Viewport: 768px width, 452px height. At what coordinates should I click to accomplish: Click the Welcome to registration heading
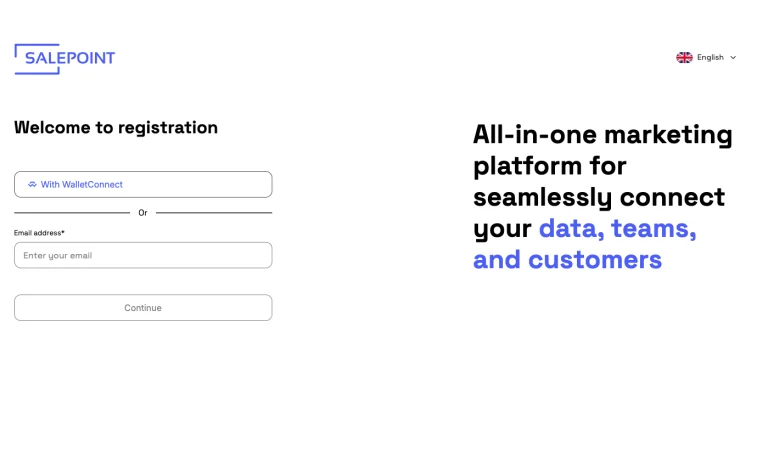(116, 128)
